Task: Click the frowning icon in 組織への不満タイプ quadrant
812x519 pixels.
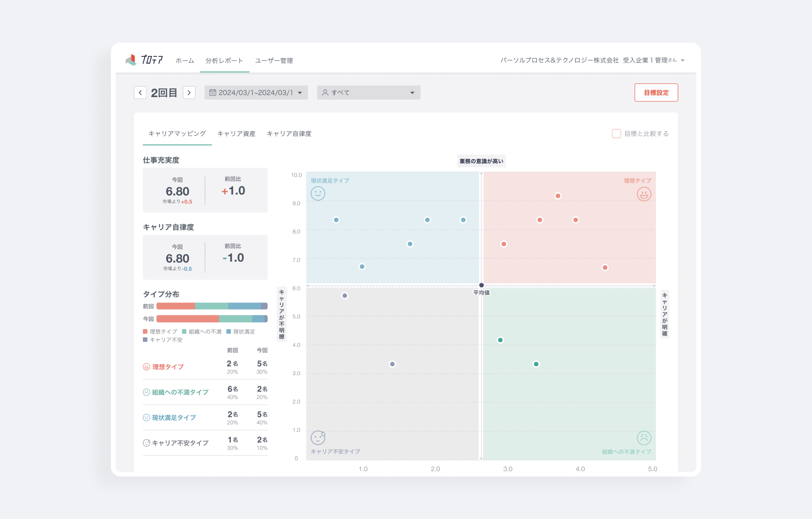Action: [644, 438]
